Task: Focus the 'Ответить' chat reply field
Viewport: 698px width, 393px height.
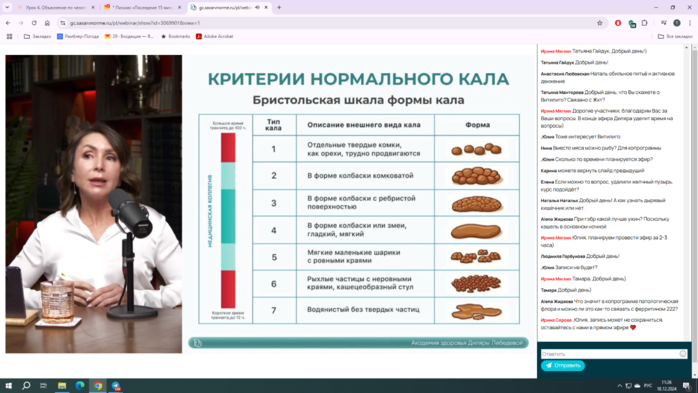Action: point(610,354)
